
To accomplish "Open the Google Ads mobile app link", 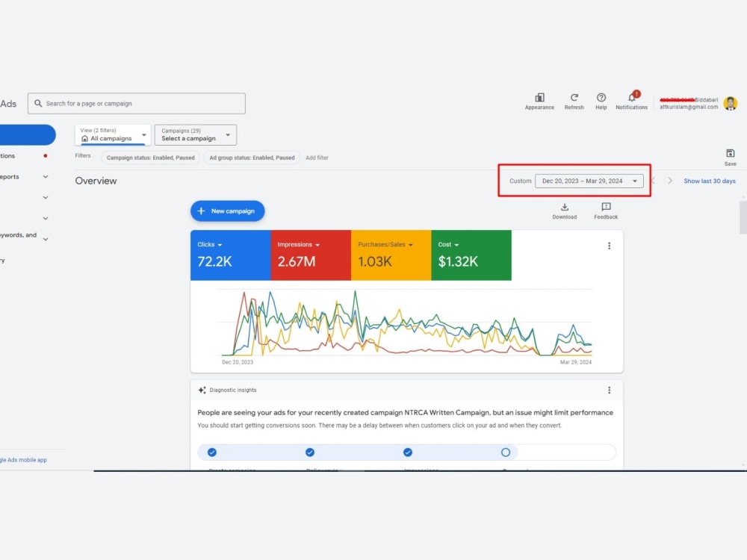I will tap(23, 460).
